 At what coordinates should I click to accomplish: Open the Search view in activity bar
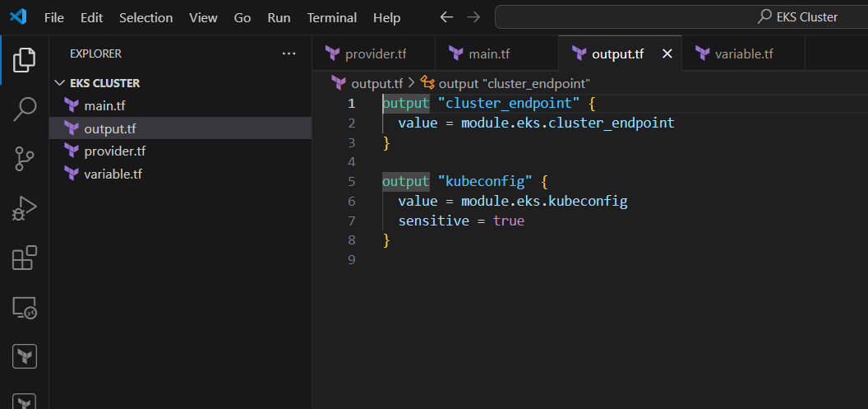tap(25, 109)
